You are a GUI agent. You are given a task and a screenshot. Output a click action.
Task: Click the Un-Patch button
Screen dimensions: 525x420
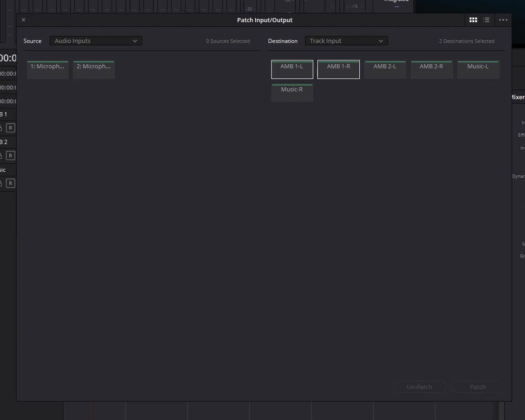[419, 387]
